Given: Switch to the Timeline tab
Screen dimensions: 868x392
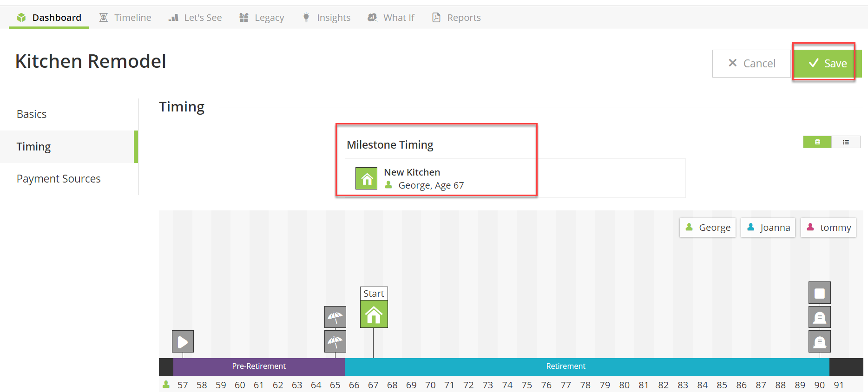Looking at the screenshot, I should (x=125, y=18).
